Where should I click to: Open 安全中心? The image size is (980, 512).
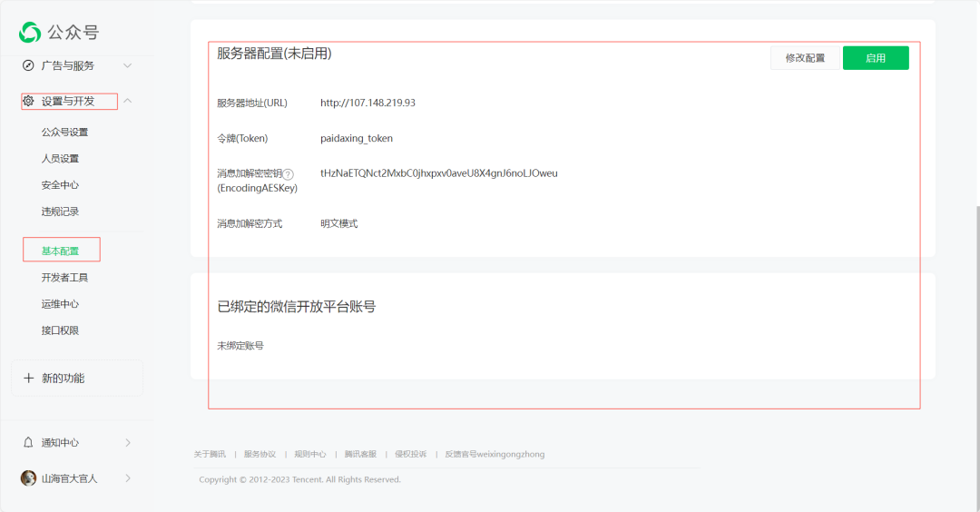click(60, 185)
